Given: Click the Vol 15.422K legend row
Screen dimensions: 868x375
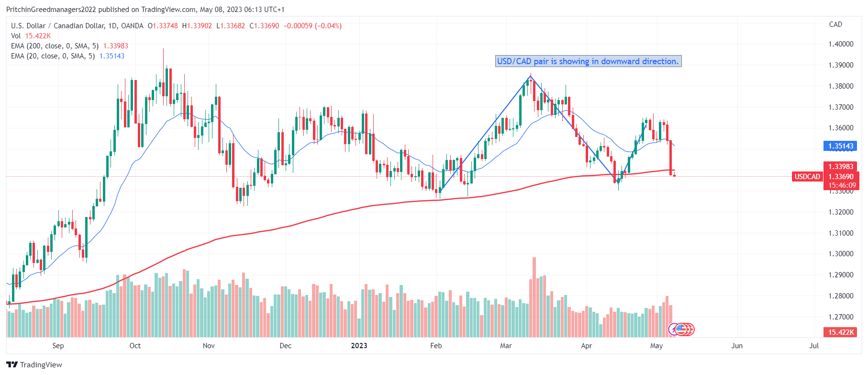Looking at the screenshot, I should (31, 36).
